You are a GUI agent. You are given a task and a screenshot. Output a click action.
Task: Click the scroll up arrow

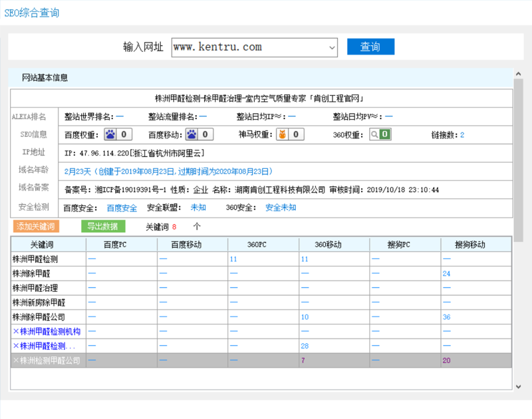click(518, 74)
